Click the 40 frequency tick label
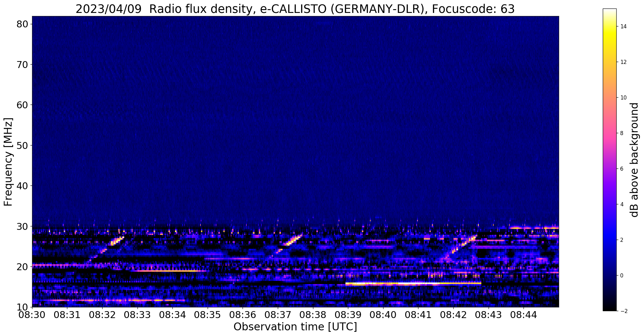The image size is (644, 336). point(23,186)
